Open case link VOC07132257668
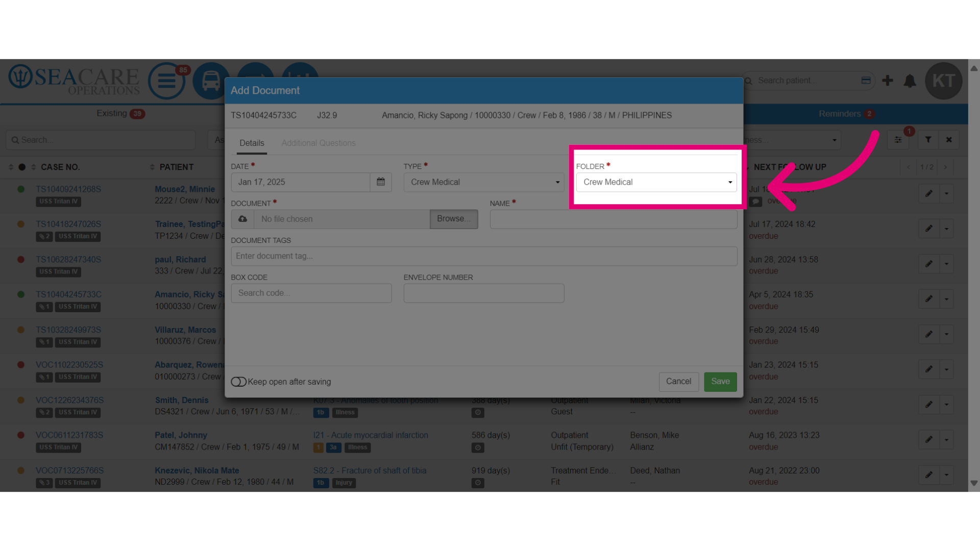980x551 pixels. coord(69,470)
